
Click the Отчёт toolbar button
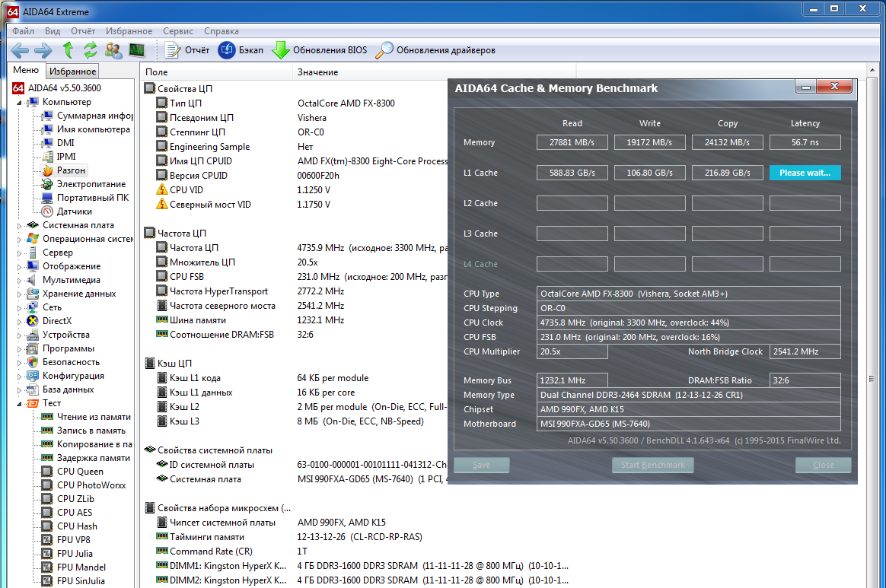coord(186,50)
